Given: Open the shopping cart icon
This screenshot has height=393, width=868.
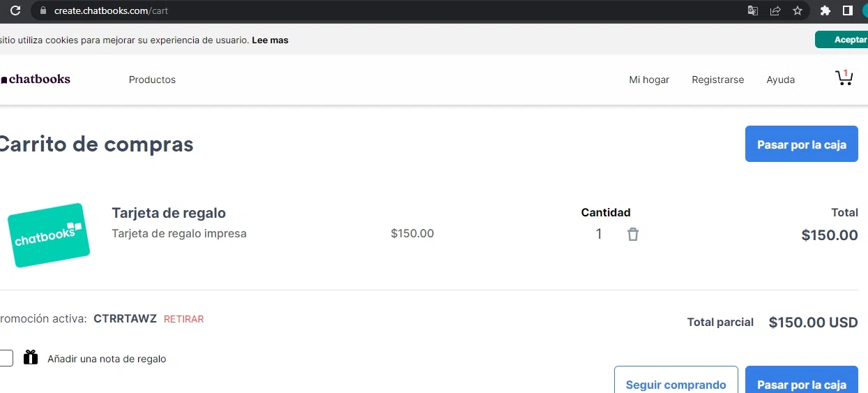Looking at the screenshot, I should (x=844, y=78).
